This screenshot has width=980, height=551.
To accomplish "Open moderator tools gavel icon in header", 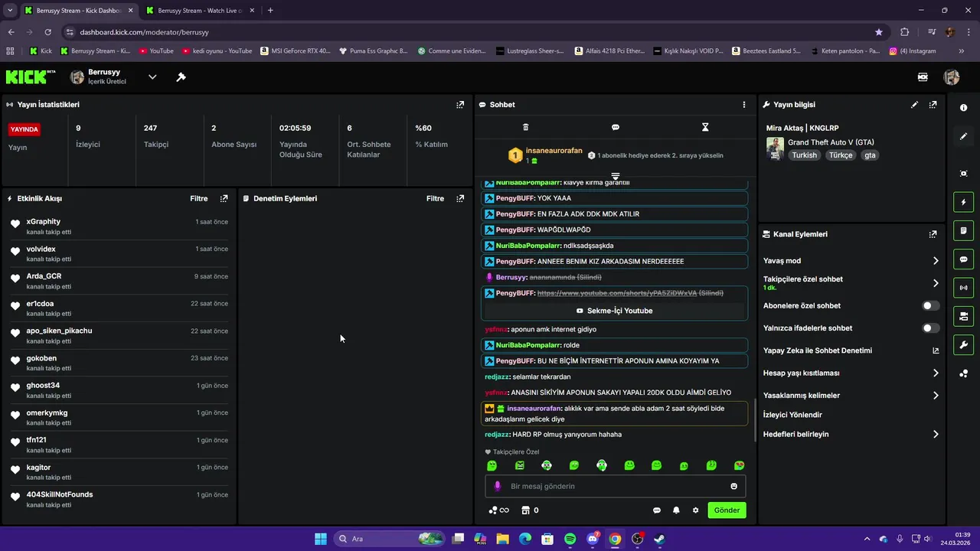I will (181, 77).
